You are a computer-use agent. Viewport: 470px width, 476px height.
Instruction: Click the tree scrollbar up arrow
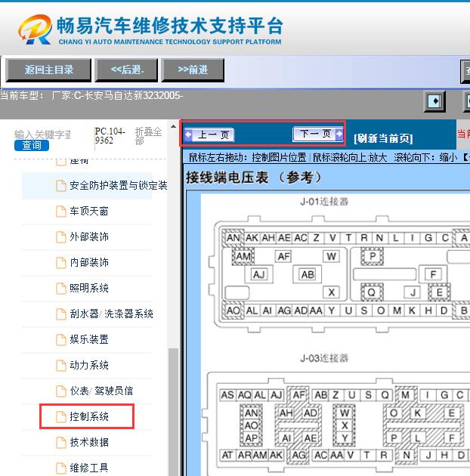pyautogui.click(x=173, y=126)
